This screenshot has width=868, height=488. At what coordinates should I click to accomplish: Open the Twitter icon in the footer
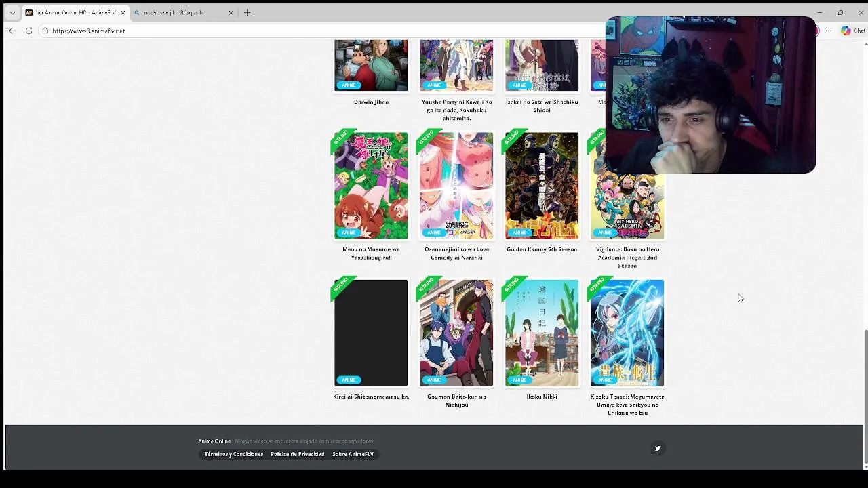(657, 448)
